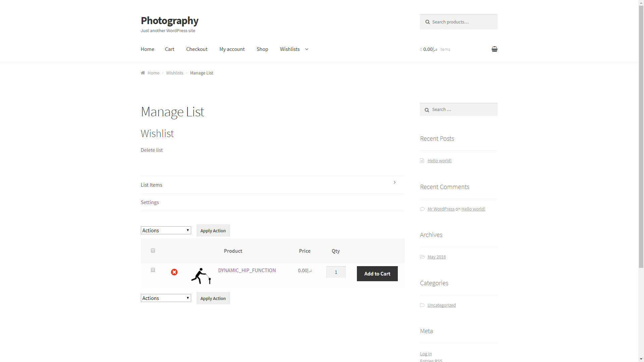Check the DYNAMIC_HIP_FUNCTION row checkbox
Image resolution: width=644 pixels, height=362 pixels.
(x=153, y=270)
